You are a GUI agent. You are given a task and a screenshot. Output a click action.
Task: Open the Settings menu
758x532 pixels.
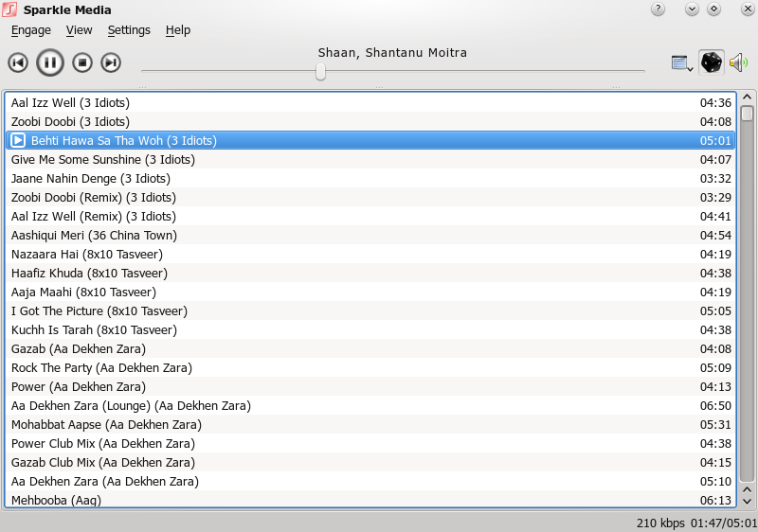point(129,30)
